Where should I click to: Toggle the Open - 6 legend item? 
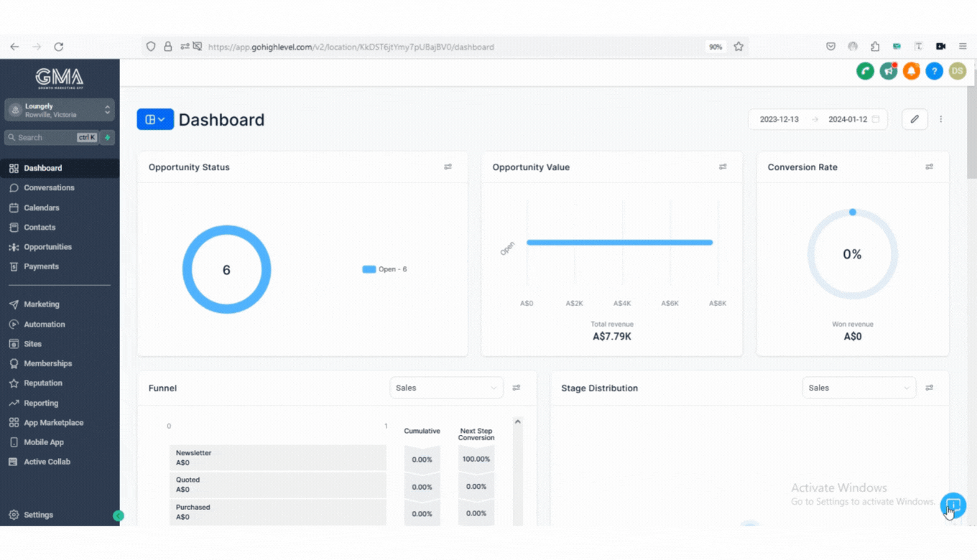point(385,269)
